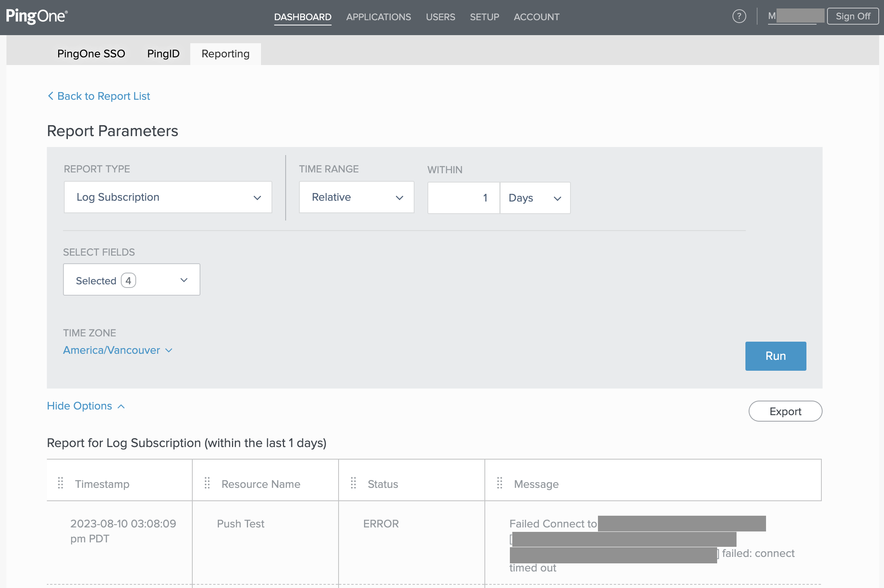Click the Message column drag handle
Viewport: 884px width, 588px height.
(500, 483)
